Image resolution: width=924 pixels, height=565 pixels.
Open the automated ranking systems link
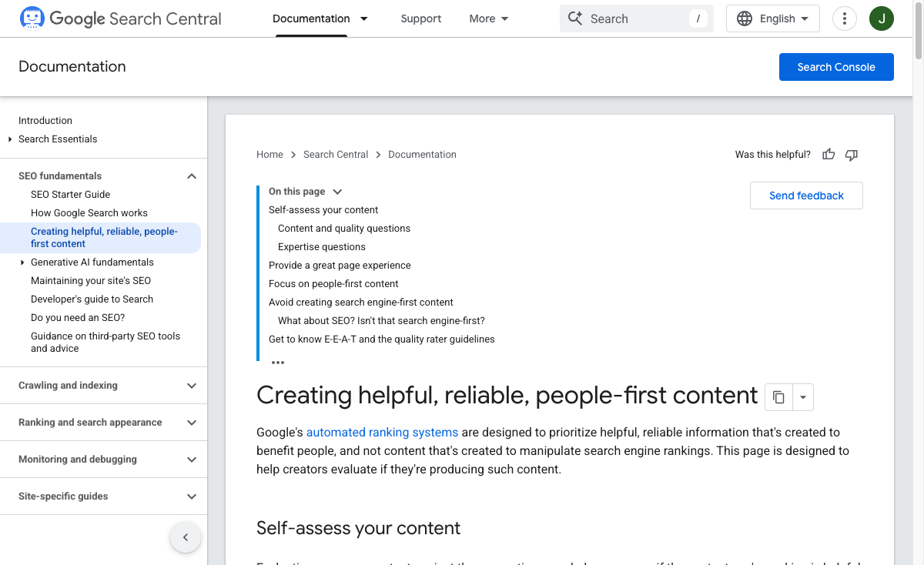(x=382, y=433)
